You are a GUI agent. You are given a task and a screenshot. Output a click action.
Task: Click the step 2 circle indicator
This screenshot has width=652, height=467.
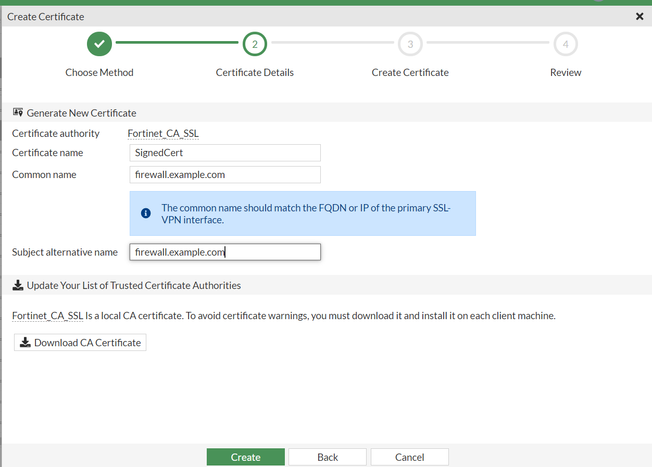(x=254, y=44)
